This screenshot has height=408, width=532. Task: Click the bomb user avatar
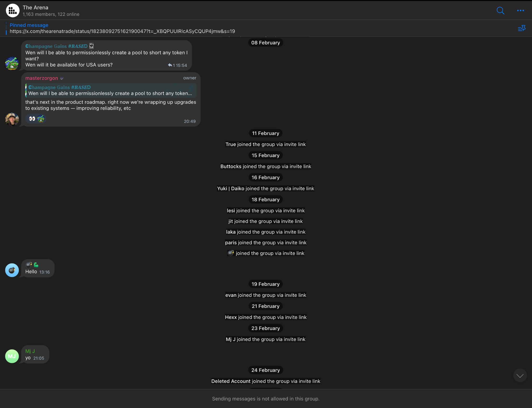pyautogui.click(x=12, y=270)
